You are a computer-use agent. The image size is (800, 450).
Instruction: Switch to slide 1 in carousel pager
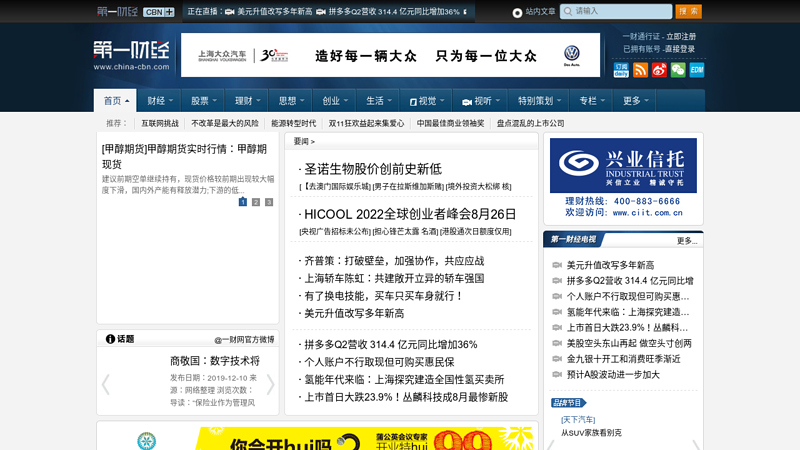click(243, 202)
